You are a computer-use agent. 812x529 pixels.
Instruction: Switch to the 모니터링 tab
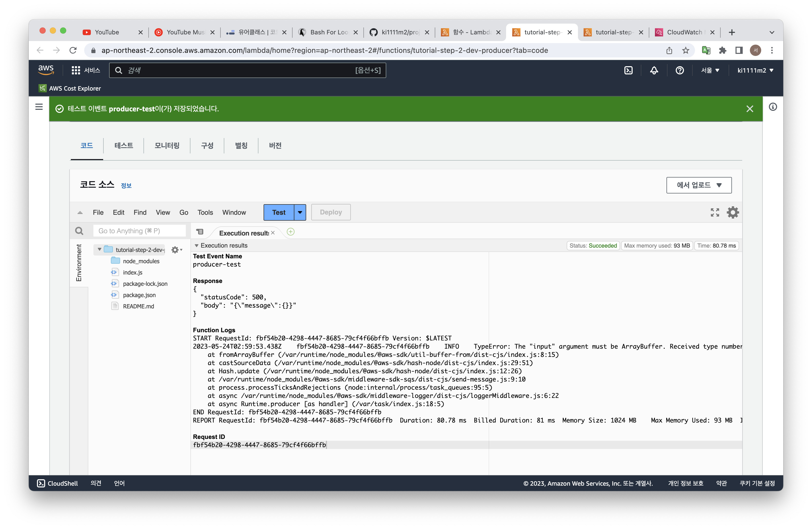coord(167,146)
